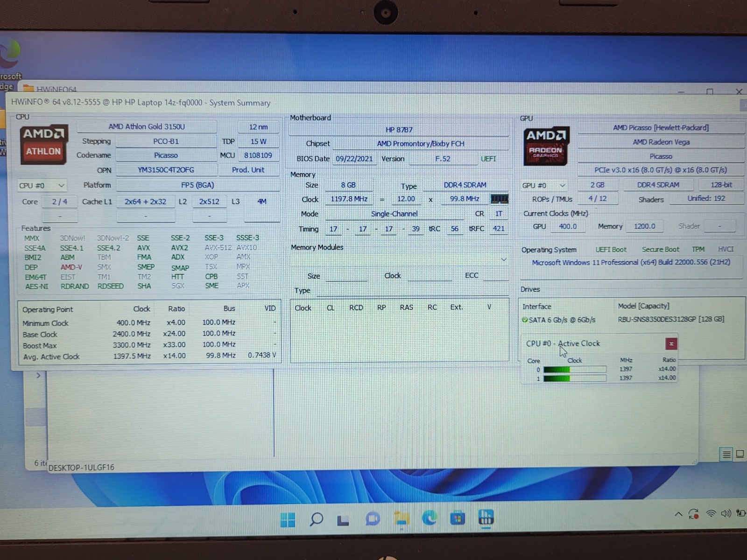
Task: Click the AMD Radeon Vega field
Action: (661, 142)
